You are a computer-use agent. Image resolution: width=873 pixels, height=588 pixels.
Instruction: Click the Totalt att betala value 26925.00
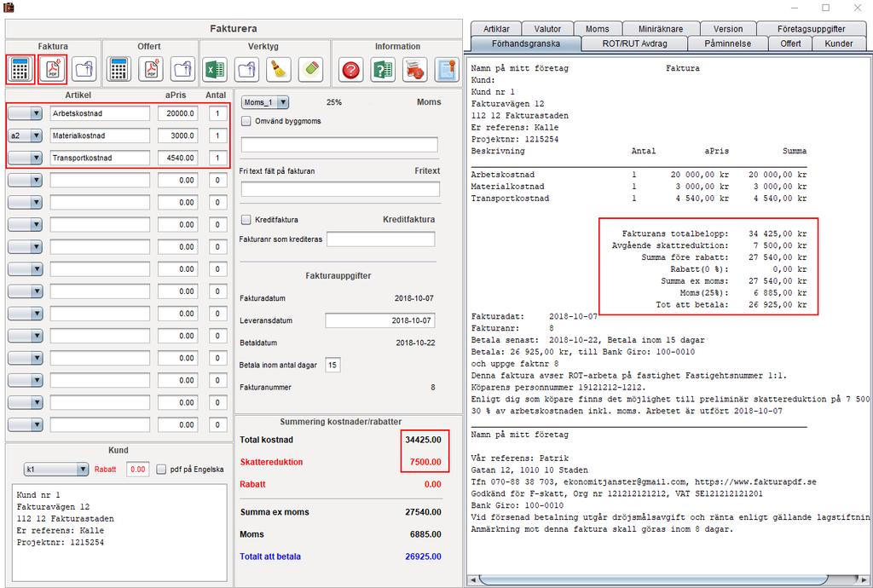423,556
